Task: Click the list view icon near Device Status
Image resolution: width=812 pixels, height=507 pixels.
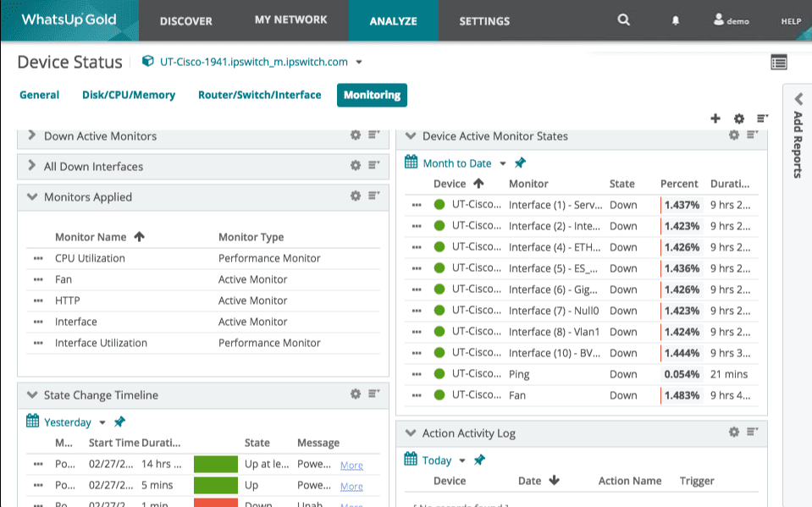Action: tap(778, 62)
